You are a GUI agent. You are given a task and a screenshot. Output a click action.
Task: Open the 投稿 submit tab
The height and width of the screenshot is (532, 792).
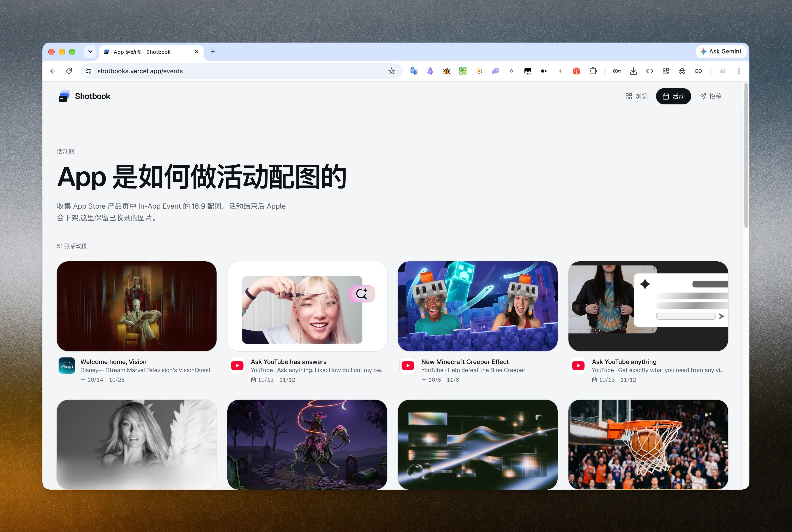(711, 96)
